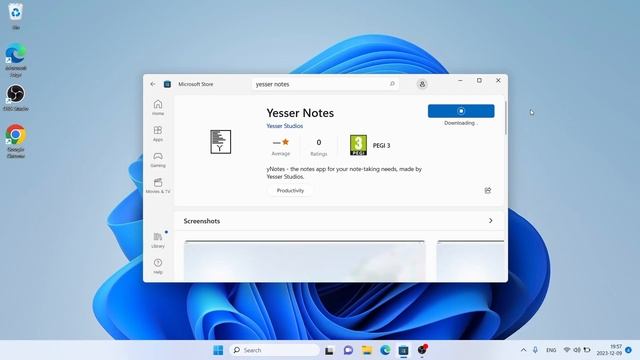
Task: Share the Yesser Notes app page
Action: click(x=488, y=191)
